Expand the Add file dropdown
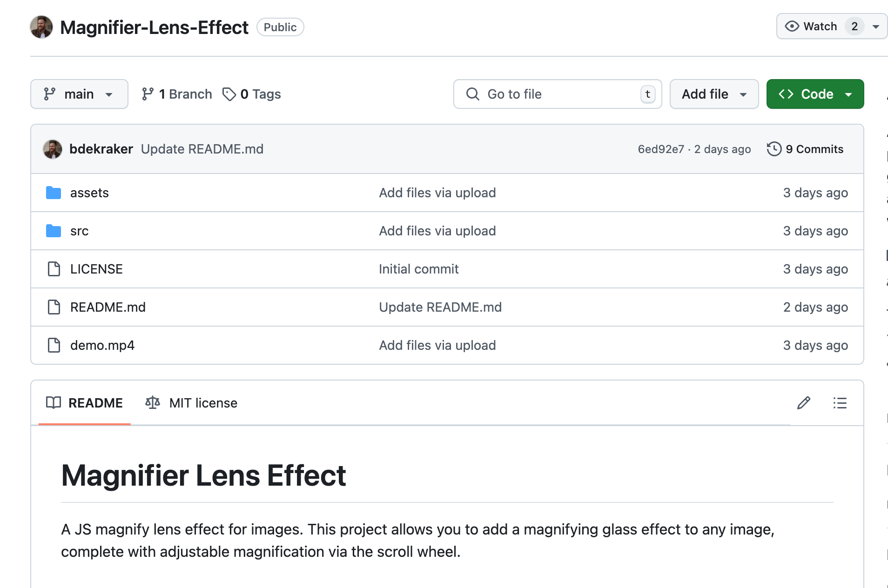The height and width of the screenshot is (588, 888). coord(713,94)
